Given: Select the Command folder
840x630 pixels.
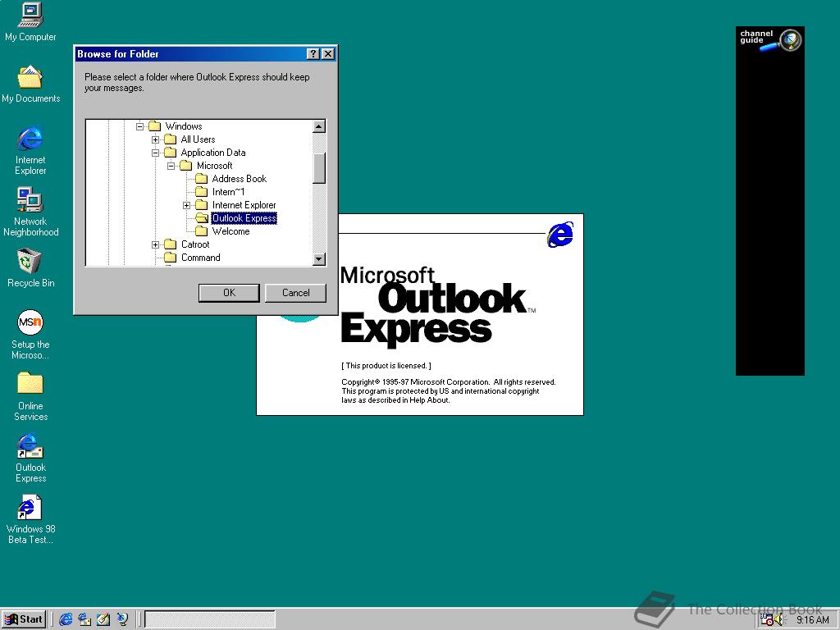Looking at the screenshot, I should pyautogui.click(x=200, y=258).
